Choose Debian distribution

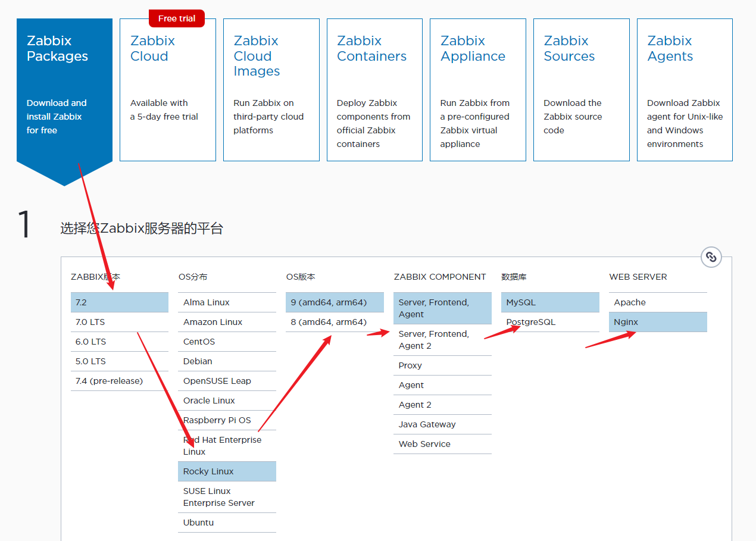pos(227,361)
